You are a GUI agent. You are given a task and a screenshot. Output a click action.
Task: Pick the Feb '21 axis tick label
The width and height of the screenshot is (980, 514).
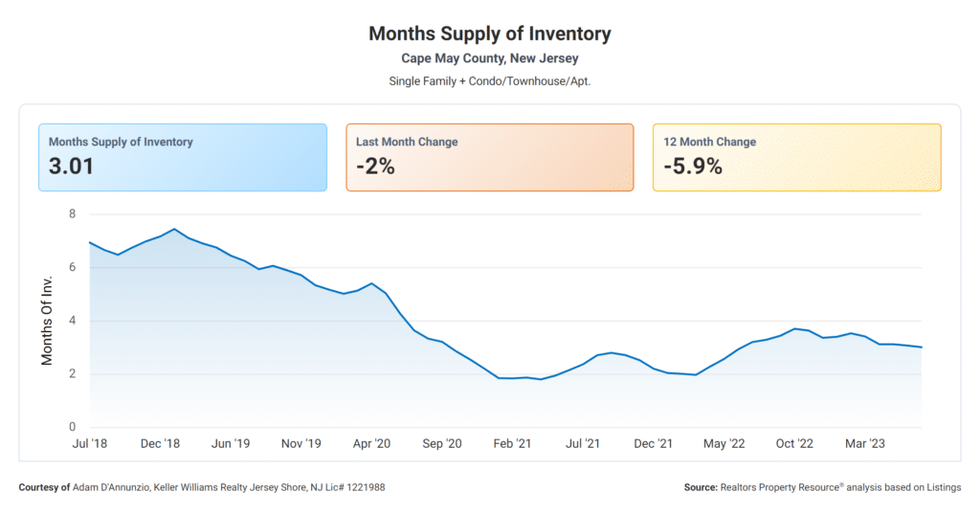click(x=512, y=444)
